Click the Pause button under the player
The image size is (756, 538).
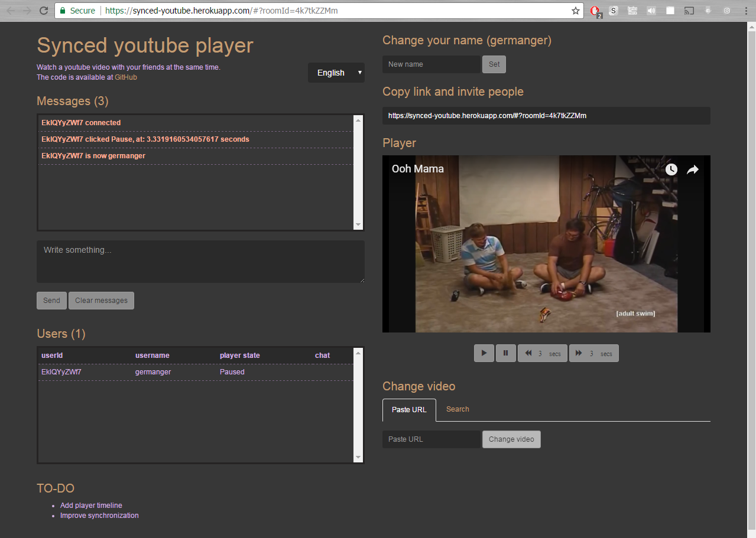(505, 353)
